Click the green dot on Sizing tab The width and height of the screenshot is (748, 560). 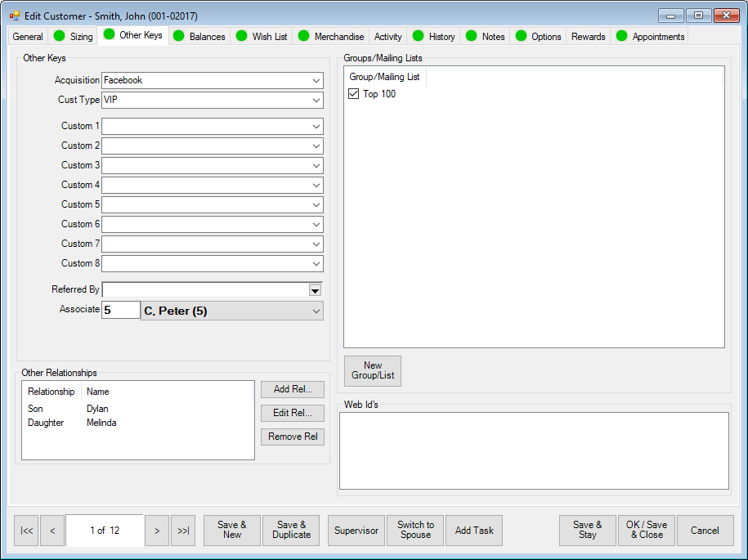[59, 36]
